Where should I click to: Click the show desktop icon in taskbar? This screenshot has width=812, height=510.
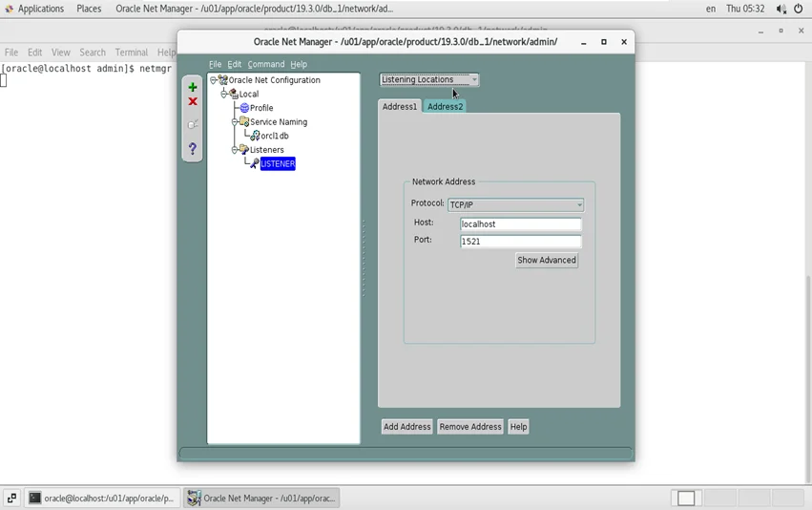(x=11, y=499)
